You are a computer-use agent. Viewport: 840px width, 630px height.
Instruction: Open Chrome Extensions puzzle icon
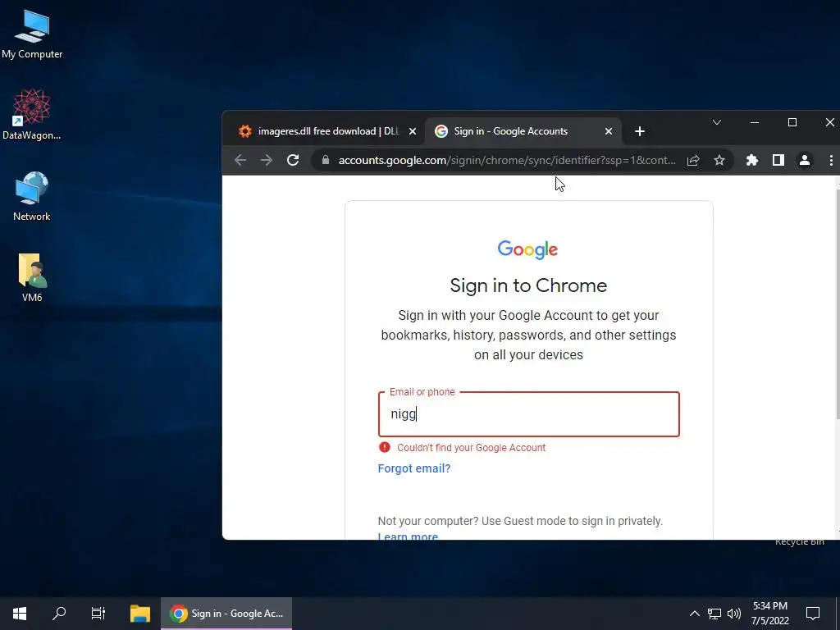[x=752, y=160]
